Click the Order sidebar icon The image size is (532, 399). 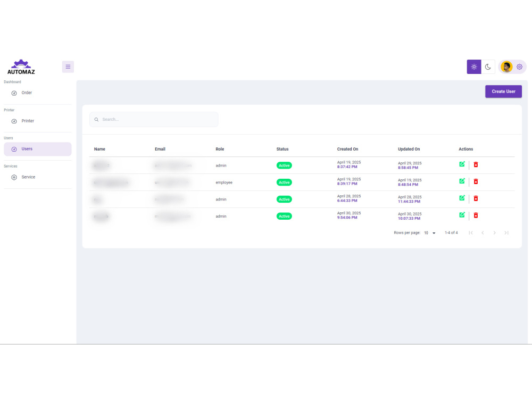pos(14,93)
